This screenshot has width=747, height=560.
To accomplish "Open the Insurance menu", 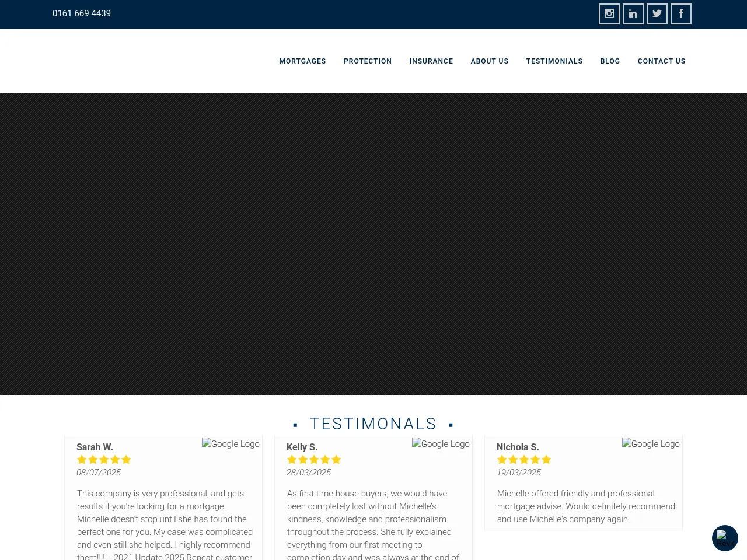I will (x=431, y=61).
